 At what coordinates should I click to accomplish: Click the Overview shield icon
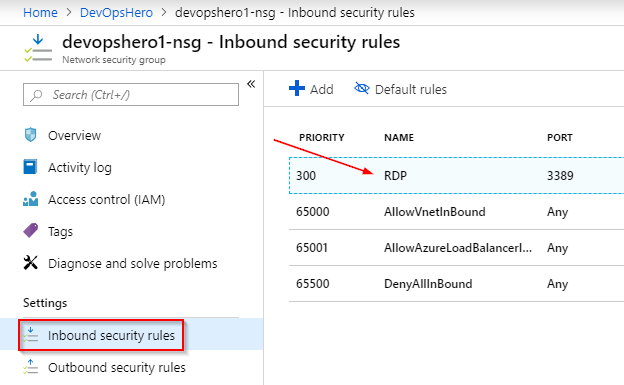click(30, 135)
